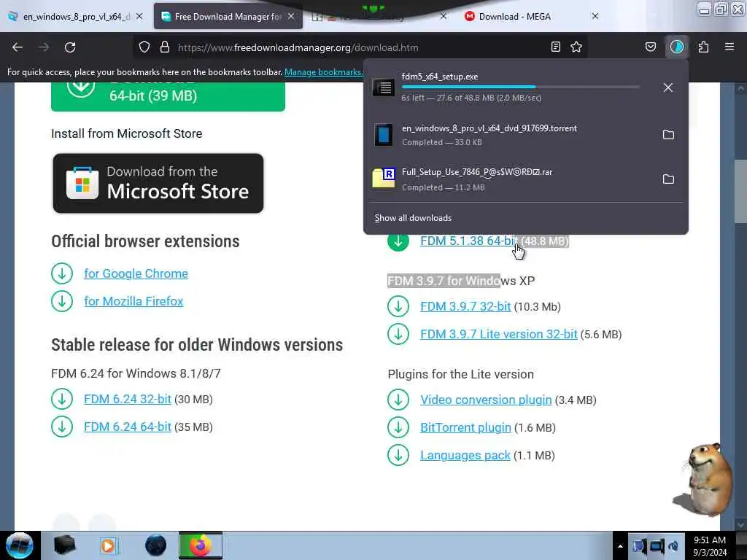Screen dimensions: 747x560
Task: Click the download arrow beside Languages pack
Action: [x=398, y=455]
